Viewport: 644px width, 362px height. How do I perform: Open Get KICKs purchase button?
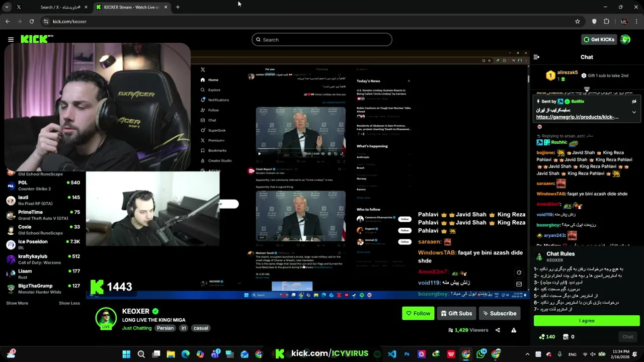599,39
